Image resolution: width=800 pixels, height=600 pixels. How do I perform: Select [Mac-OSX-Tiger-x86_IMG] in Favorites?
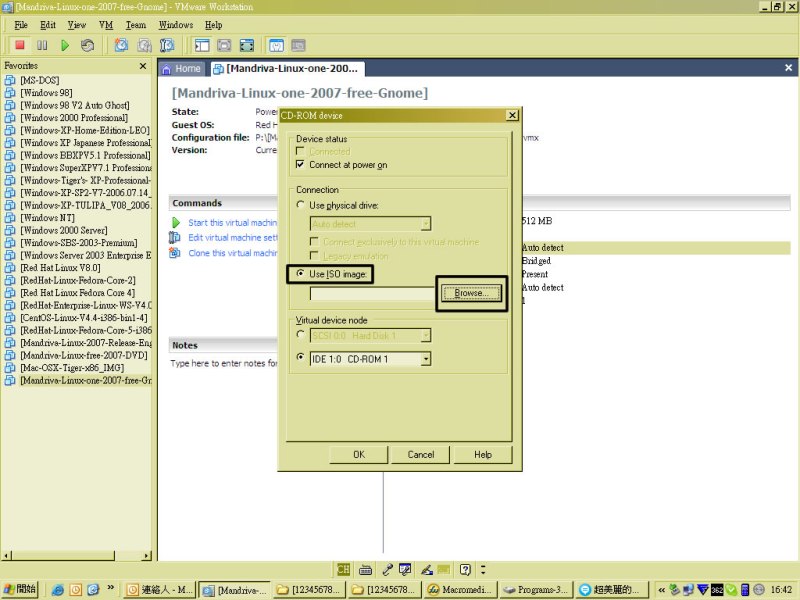pyautogui.click(x=72, y=368)
